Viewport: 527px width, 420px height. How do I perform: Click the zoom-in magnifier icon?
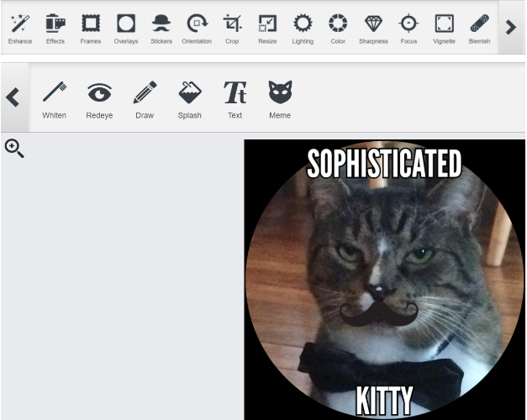pos(14,149)
